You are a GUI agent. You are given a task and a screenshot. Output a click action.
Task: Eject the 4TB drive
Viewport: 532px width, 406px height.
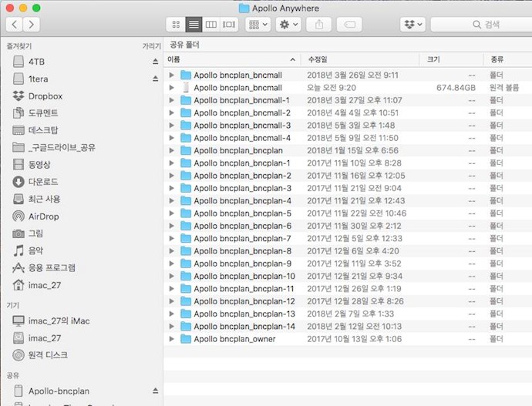[155, 61]
